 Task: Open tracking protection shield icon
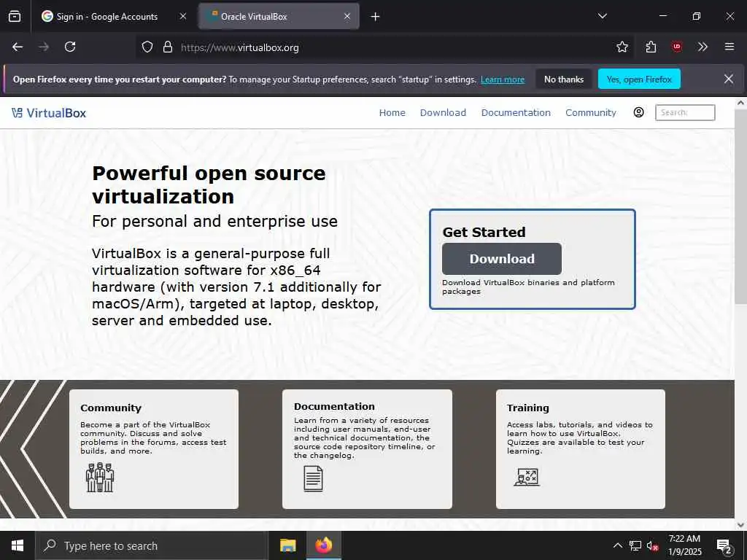147,47
